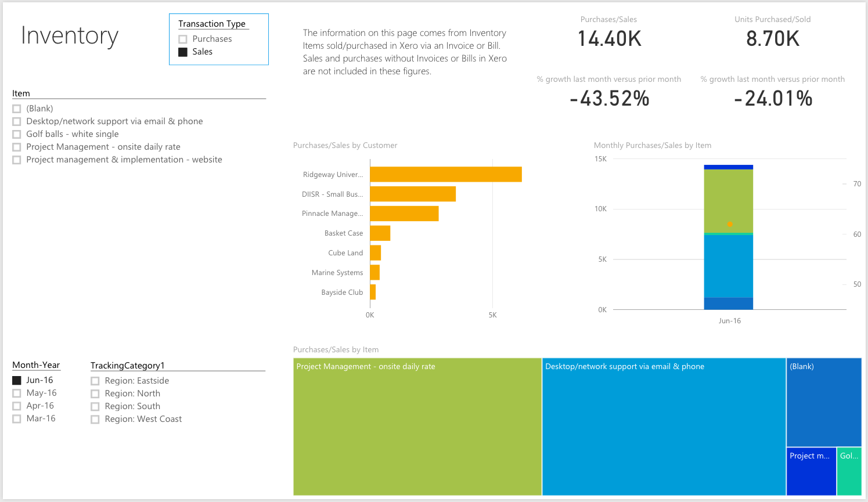868x502 pixels.
Task: Tick the Region: South checkbox
Action: tap(95, 406)
